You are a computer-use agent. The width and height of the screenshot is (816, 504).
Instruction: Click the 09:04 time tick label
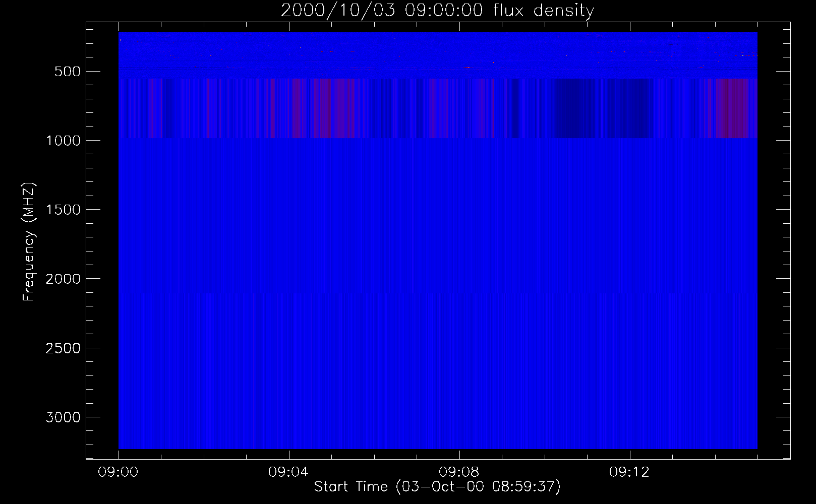coord(288,472)
